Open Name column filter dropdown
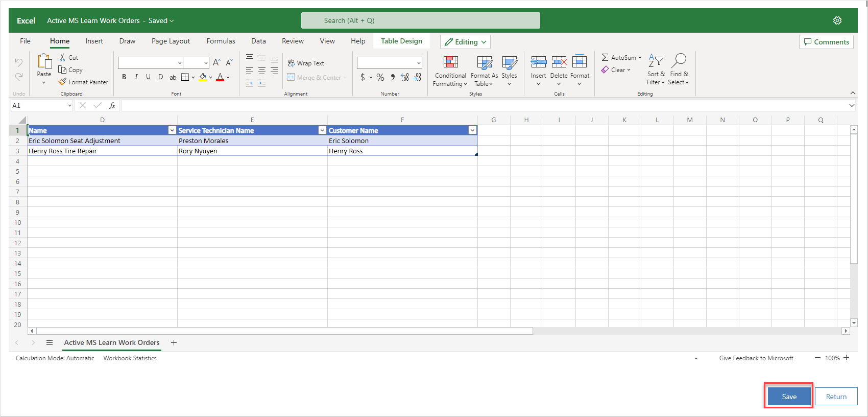This screenshot has width=868, height=417. pyautogui.click(x=172, y=130)
